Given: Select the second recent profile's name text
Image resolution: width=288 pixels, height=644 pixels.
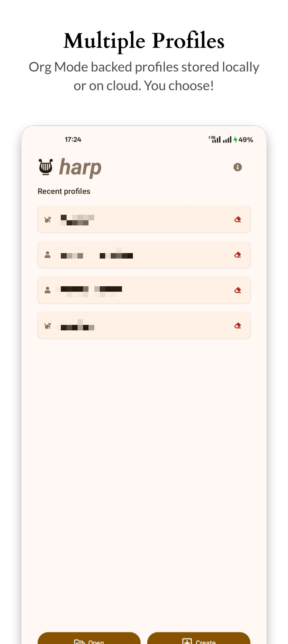Looking at the screenshot, I should click(97, 255).
